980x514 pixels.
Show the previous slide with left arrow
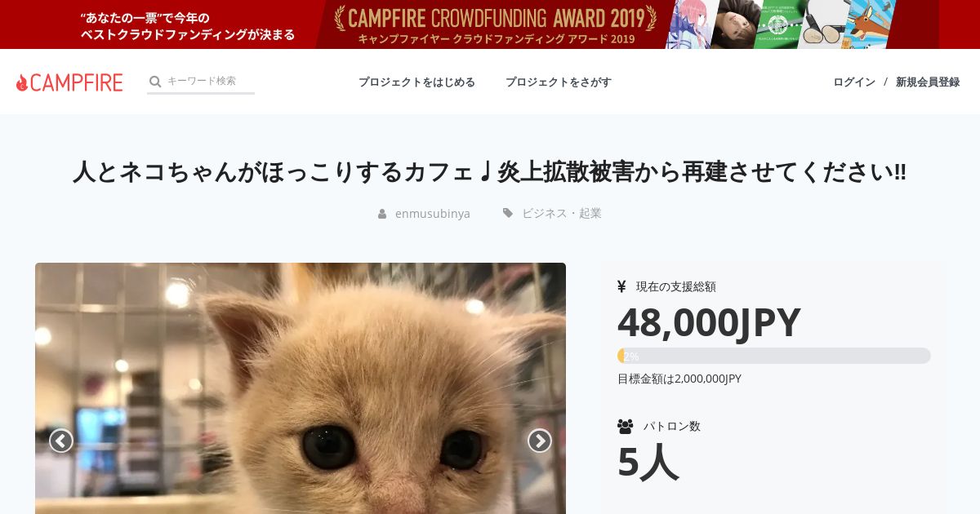tap(61, 441)
